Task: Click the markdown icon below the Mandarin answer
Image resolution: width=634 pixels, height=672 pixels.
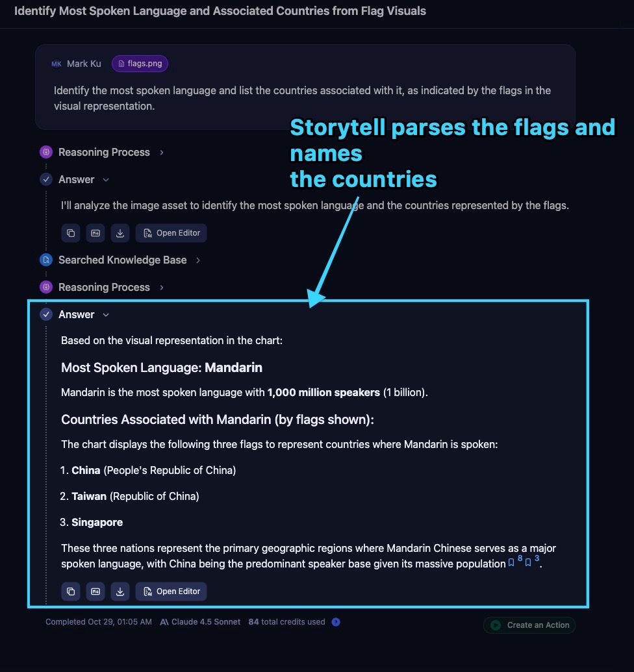Action: tap(95, 591)
